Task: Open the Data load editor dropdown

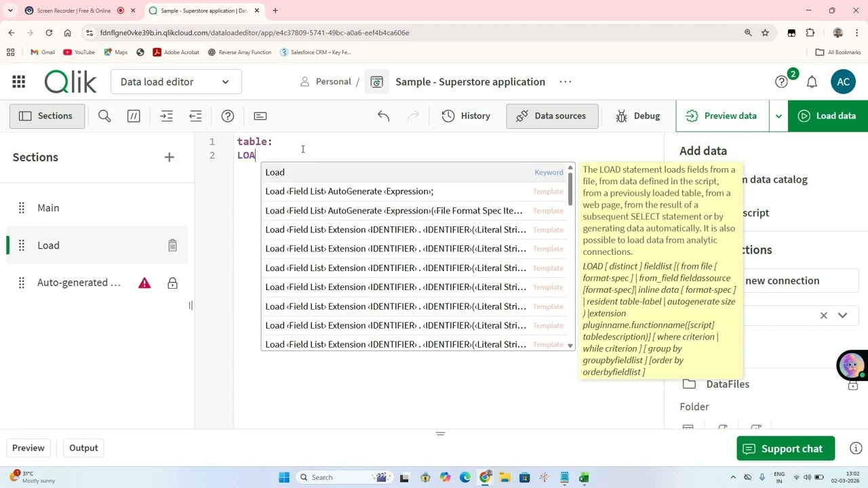Action: click(x=176, y=82)
